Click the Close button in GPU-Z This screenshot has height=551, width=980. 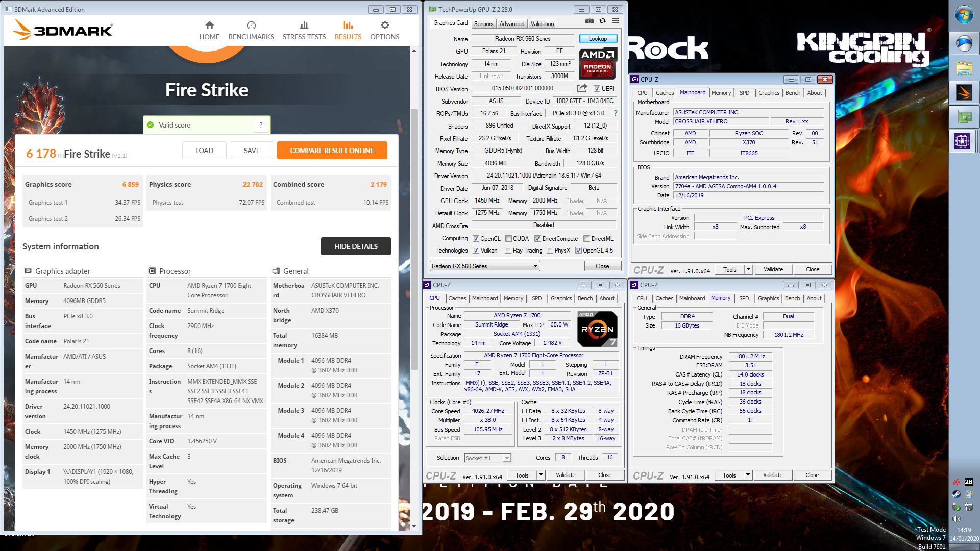pyautogui.click(x=602, y=266)
